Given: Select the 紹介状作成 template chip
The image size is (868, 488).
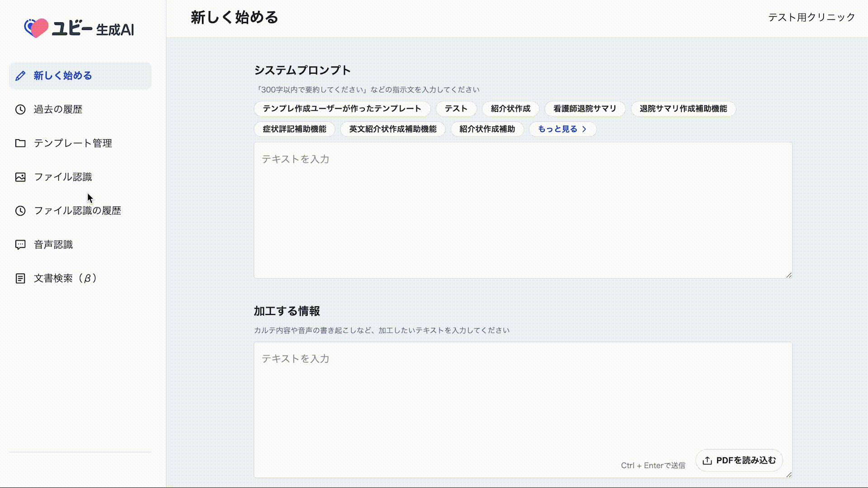Looking at the screenshot, I should (x=510, y=109).
